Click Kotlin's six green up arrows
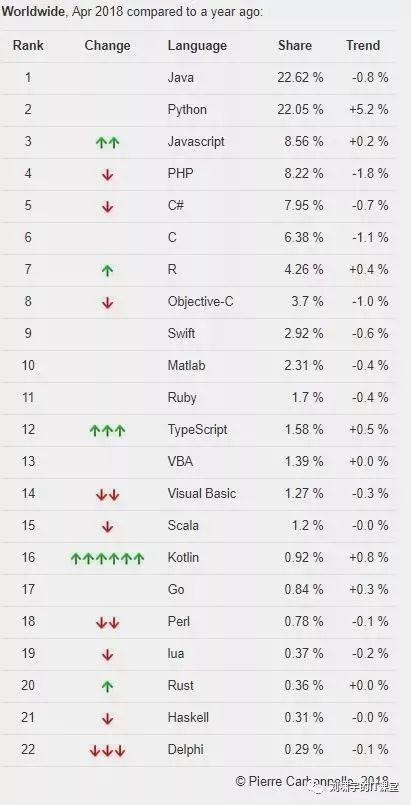411x805 pixels. click(x=107, y=559)
